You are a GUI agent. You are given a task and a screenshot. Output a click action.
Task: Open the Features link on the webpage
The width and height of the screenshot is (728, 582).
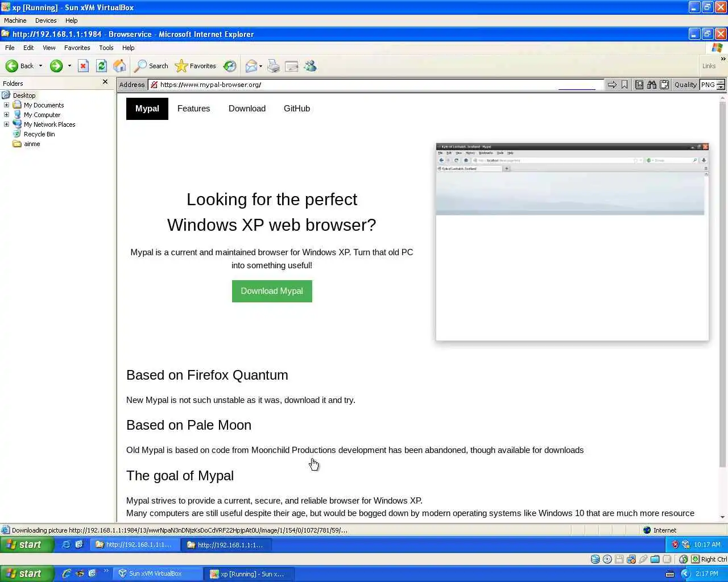(193, 109)
